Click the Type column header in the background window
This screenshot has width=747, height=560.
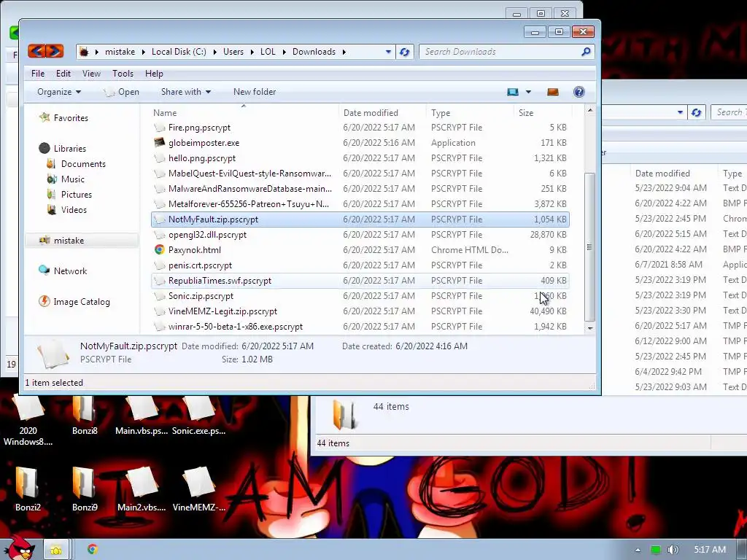coord(732,174)
